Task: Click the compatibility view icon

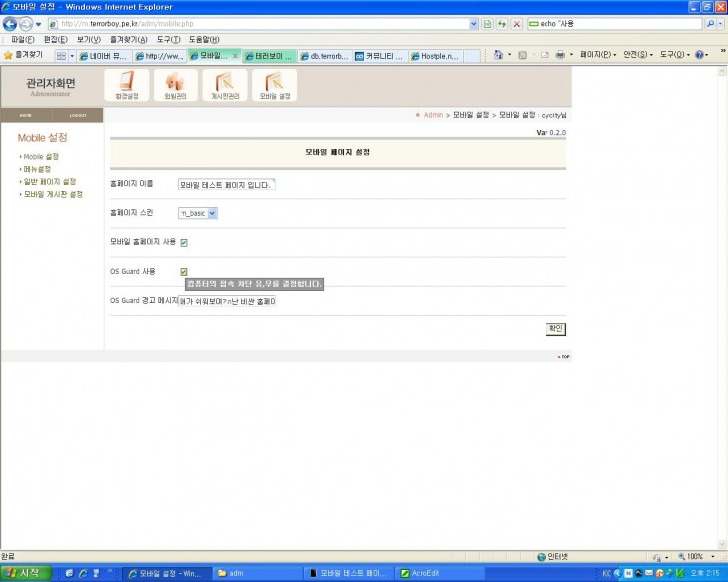Action: [487, 24]
